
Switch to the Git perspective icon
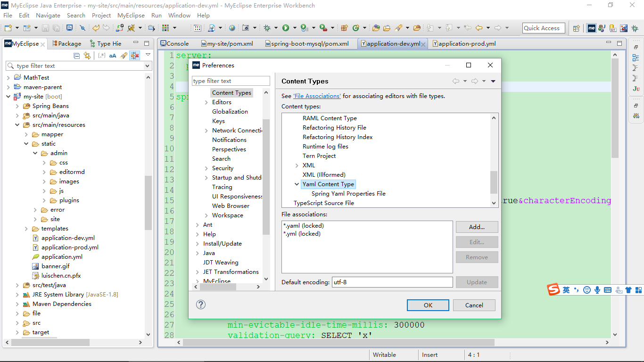[x=612, y=28]
